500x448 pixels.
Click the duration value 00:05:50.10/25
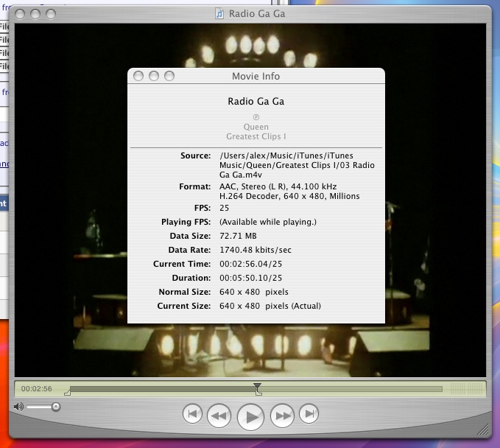(x=250, y=278)
